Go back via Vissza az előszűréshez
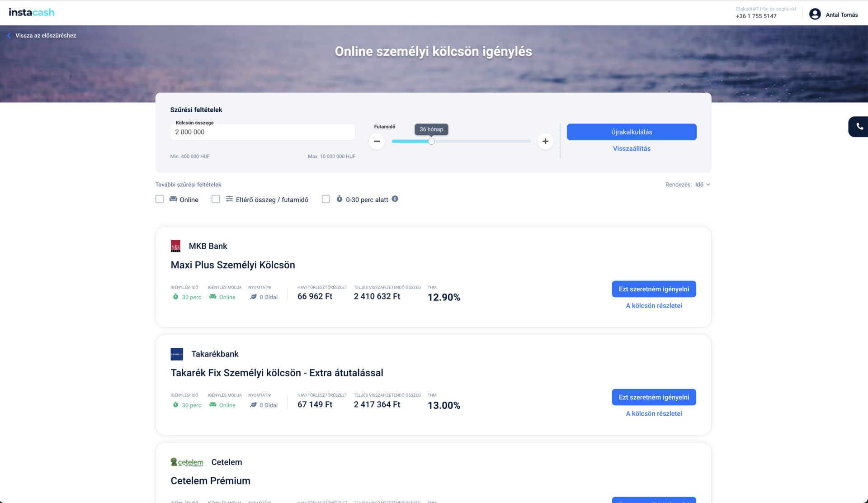 46,35
